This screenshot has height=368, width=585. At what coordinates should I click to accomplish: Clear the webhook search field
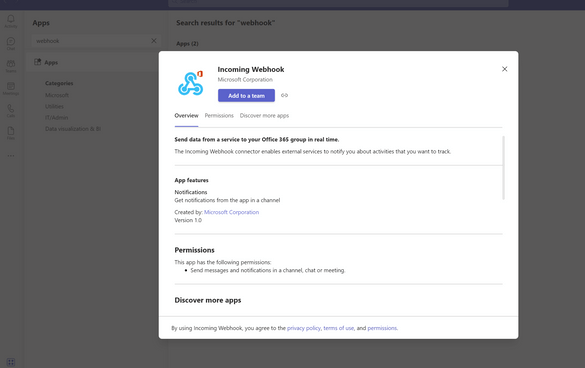click(x=154, y=41)
